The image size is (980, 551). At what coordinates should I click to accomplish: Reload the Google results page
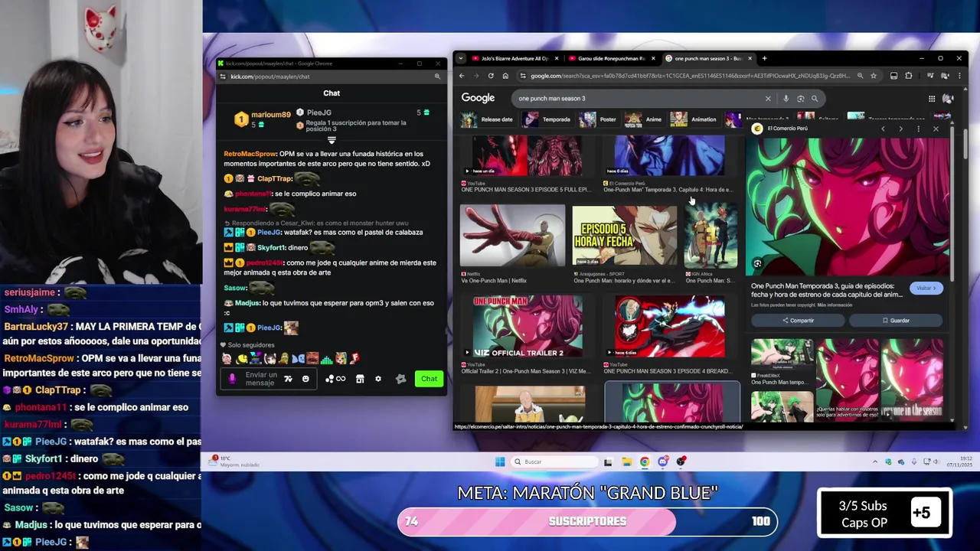pyautogui.click(x=491, y=76)
